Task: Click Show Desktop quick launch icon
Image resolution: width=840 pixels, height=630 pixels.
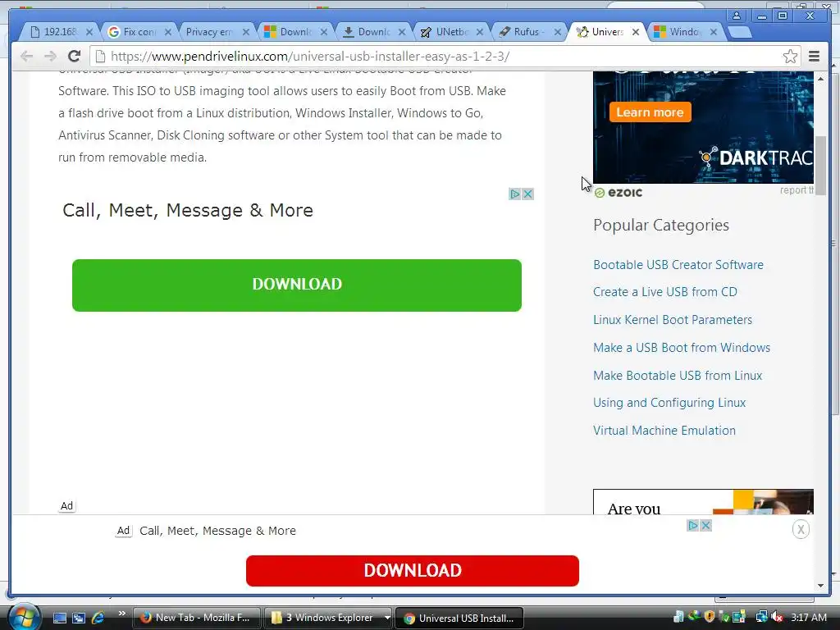Action: coord(60,618)
